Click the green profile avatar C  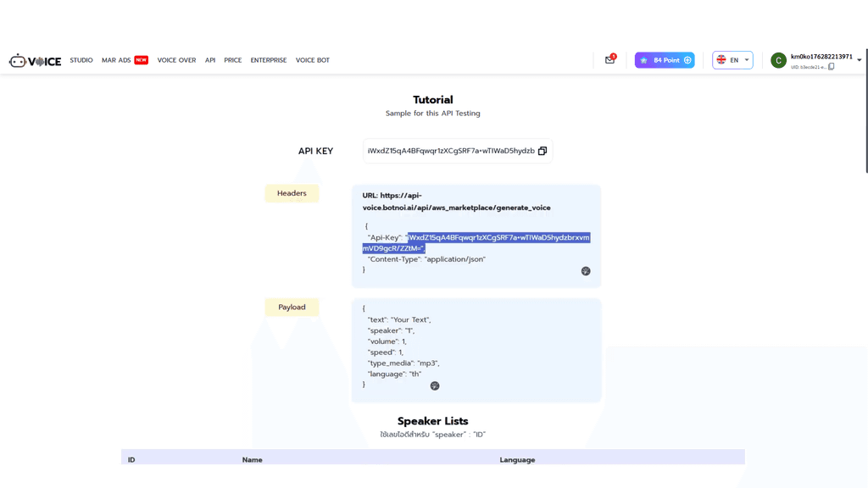click(777, 60)
